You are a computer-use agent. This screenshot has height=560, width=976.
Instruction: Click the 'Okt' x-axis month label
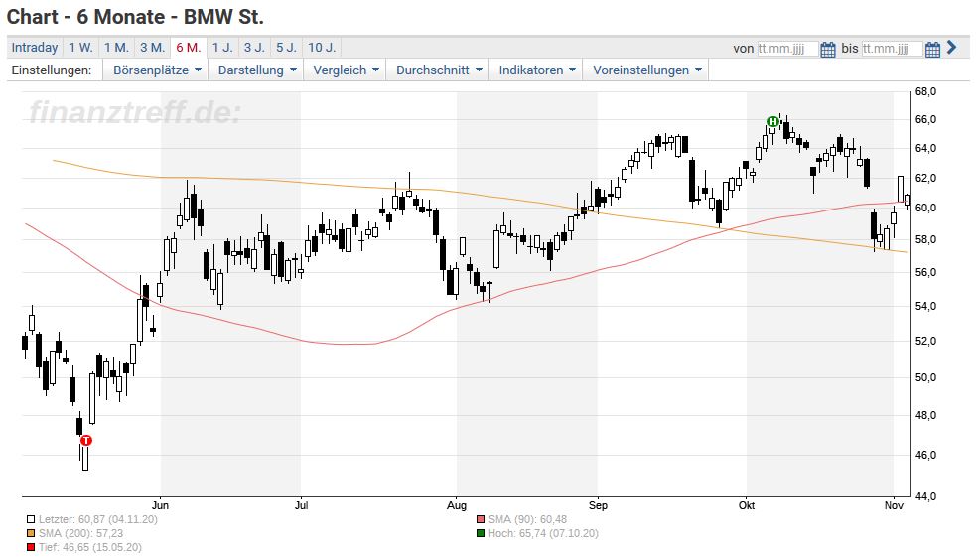747,505
